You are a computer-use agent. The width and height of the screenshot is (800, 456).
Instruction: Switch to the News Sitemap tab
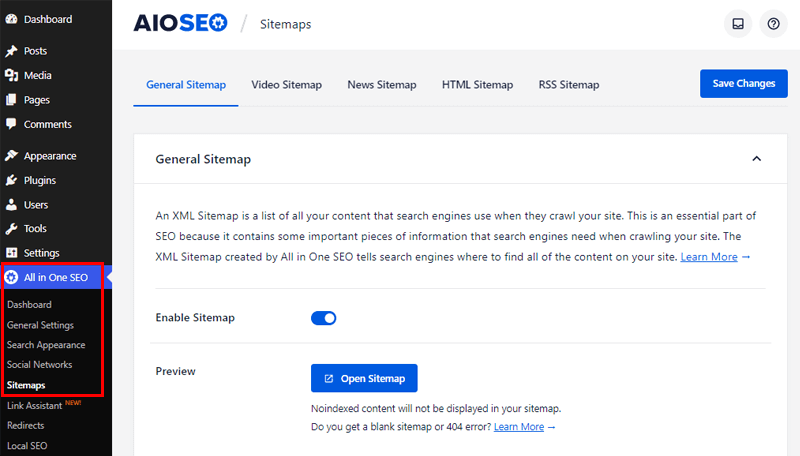point(382,85)
